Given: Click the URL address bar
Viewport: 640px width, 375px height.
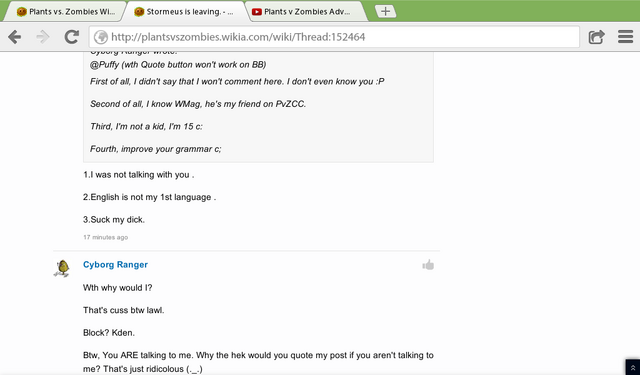Looking at the screenshot, I should (x=334, y=37).
